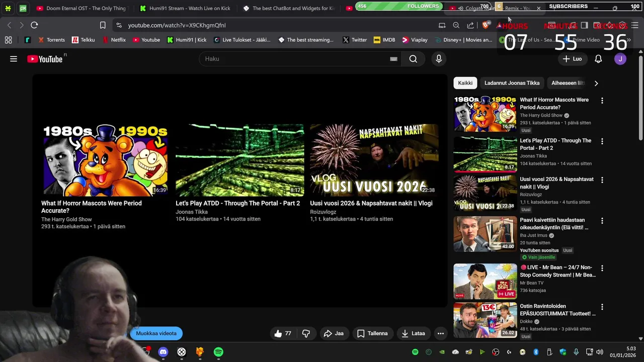644x362 pixels.
Task: Play endscreen What If Horror Mascots thumbnail
Action: [x=105, y=160]
